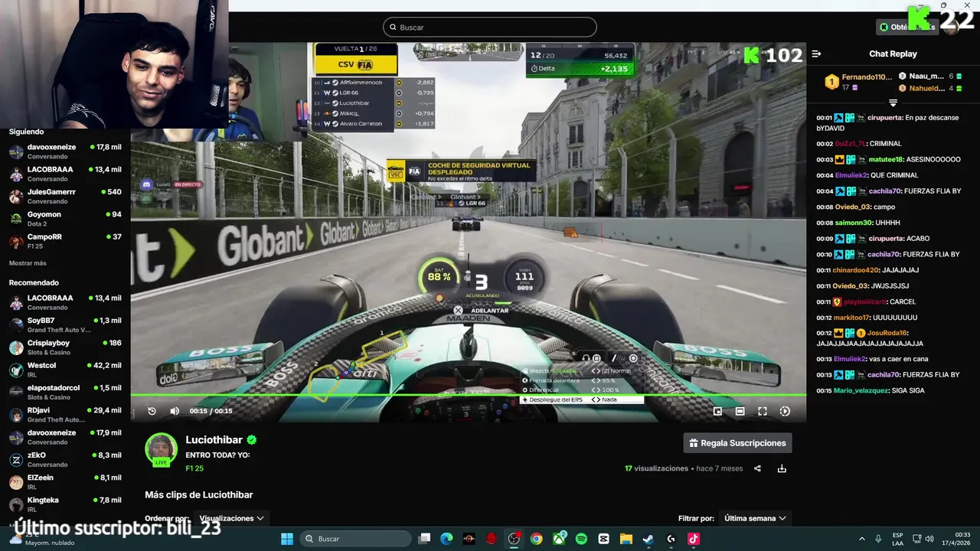Image resolution: width=980 pixels, height=551 pixels.
Task: Open File Explorer from taskbar
Action: (x=626, y=539)
